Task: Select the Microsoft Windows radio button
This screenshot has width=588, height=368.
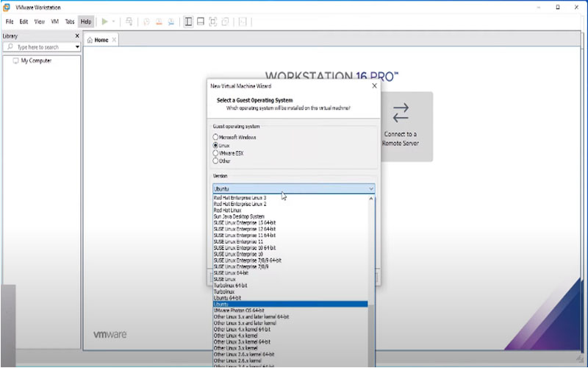Action: point(215,137)
